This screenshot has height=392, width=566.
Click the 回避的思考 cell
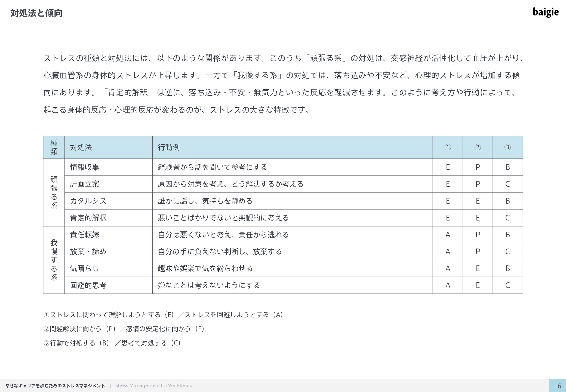(x=88, y=285)
